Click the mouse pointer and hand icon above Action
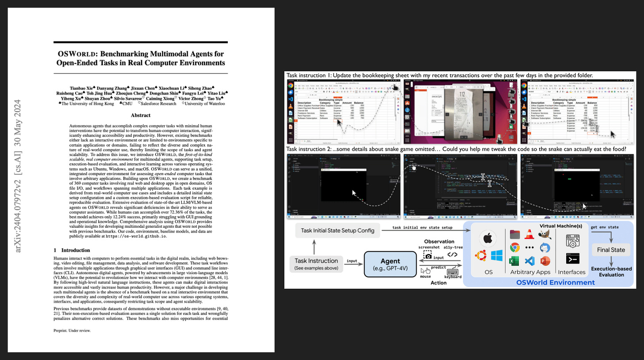The width and height of the screenshot is (644, 360). (x=425, y=270)
